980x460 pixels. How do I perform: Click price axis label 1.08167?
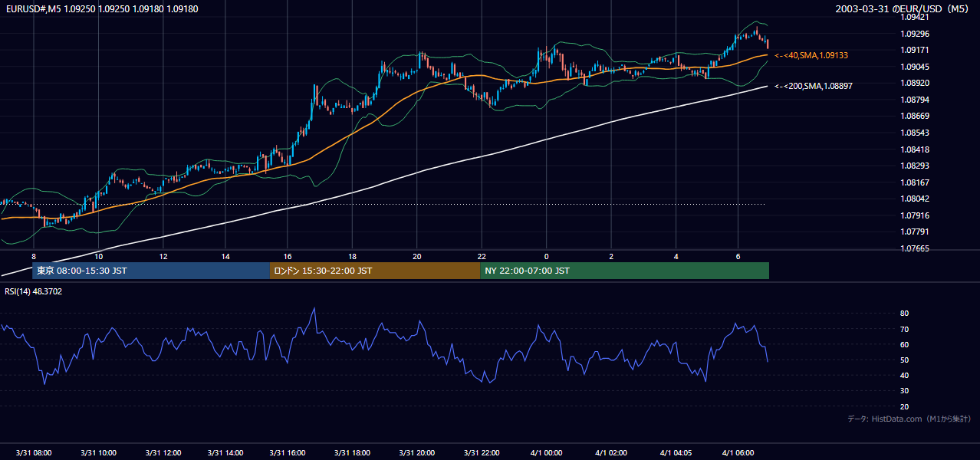click(x=915, y=182)
